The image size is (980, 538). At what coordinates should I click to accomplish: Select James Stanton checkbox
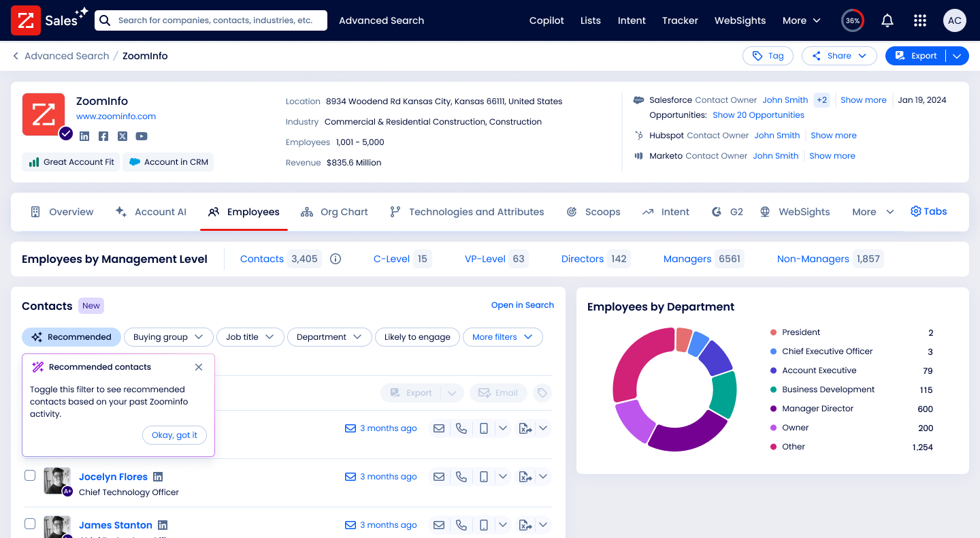coord(30,524)
